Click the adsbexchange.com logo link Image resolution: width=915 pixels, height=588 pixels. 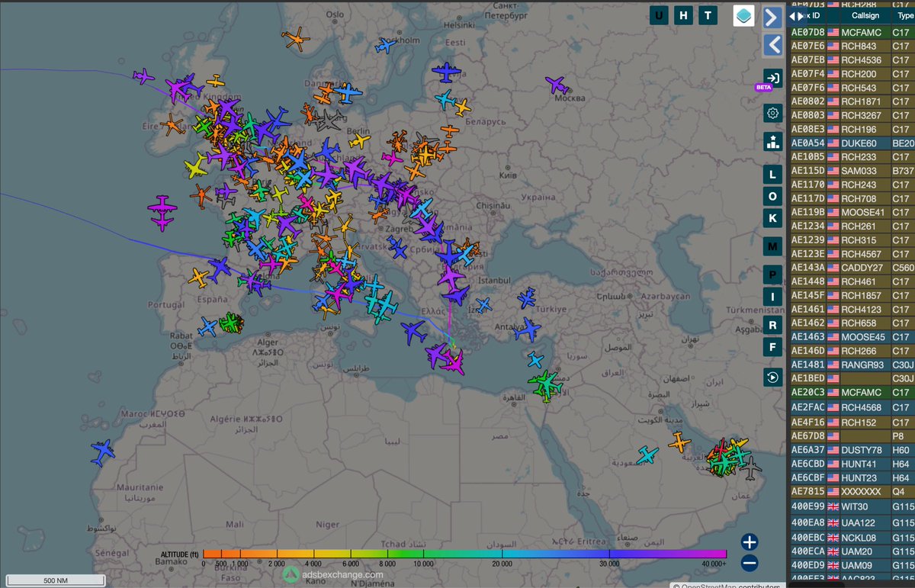(x=333, y=574)
